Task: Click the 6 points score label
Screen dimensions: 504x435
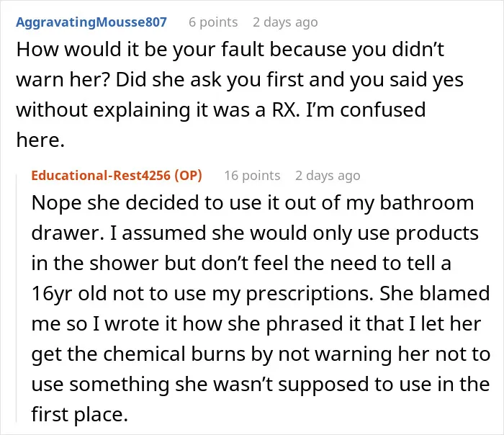Action: (x=213, y=22)
